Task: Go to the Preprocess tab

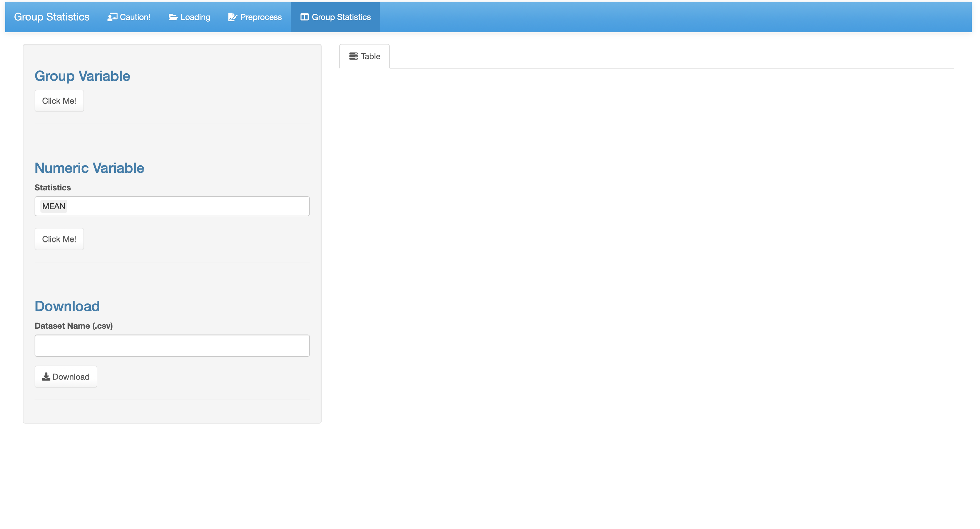Action: click(261, 17)
